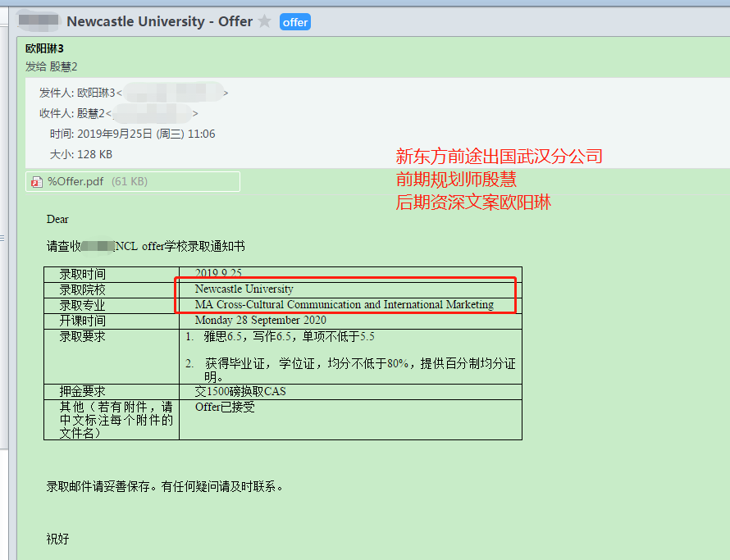
Task: Click the email subject Newcastle University - Offer
Action: coord(160,21)
